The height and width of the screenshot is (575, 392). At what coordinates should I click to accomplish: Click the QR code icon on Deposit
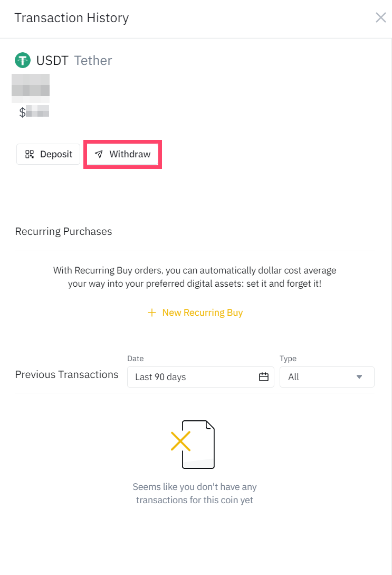30,154
